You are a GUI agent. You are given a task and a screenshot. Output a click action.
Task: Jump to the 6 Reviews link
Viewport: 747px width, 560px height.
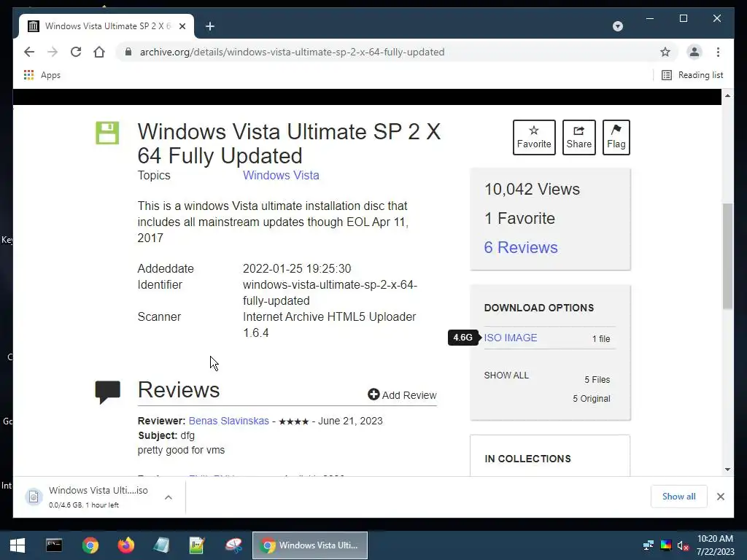click(521, 247)
